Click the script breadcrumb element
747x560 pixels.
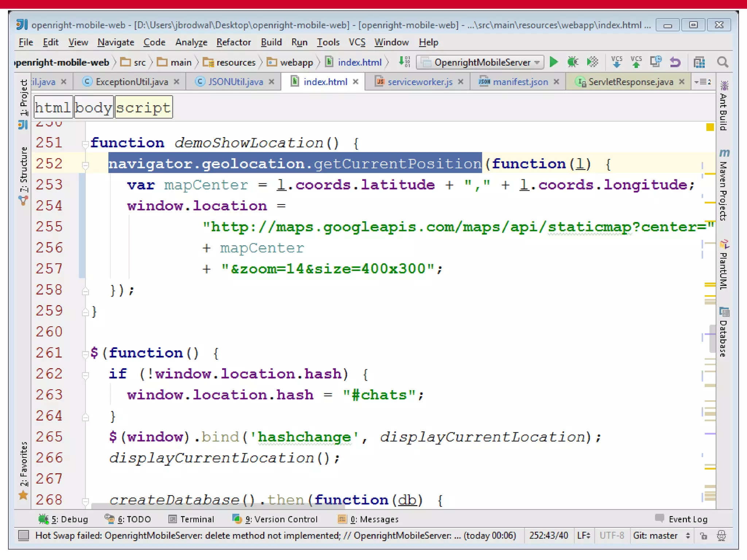click(x=143, y=108)
